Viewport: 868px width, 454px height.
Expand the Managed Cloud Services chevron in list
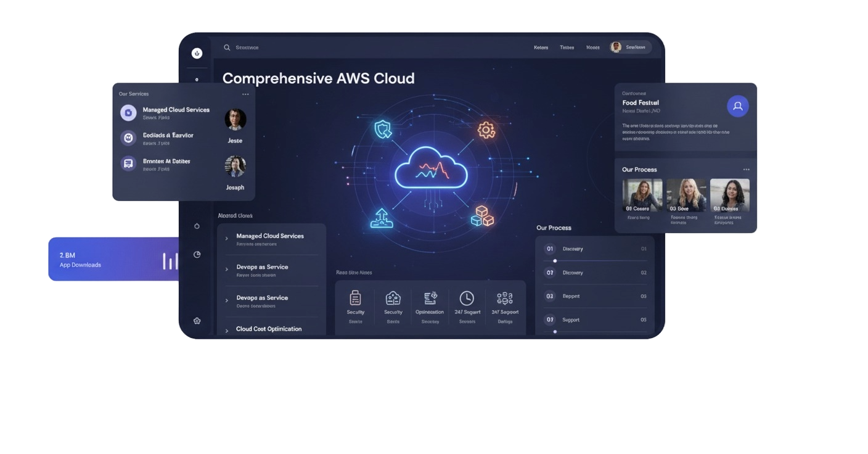click(x=227, y=238)
